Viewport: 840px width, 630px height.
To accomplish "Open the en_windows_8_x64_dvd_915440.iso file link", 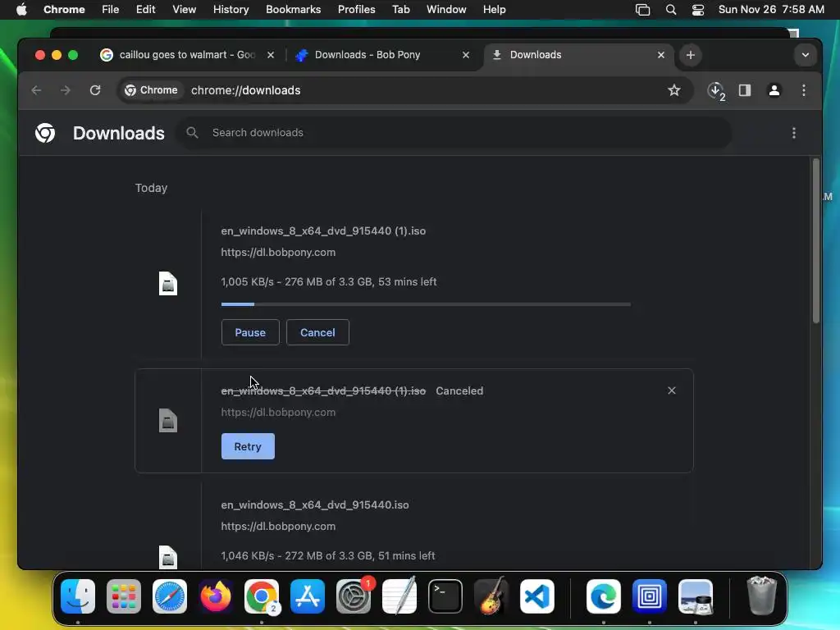I will tap(314, 504).
